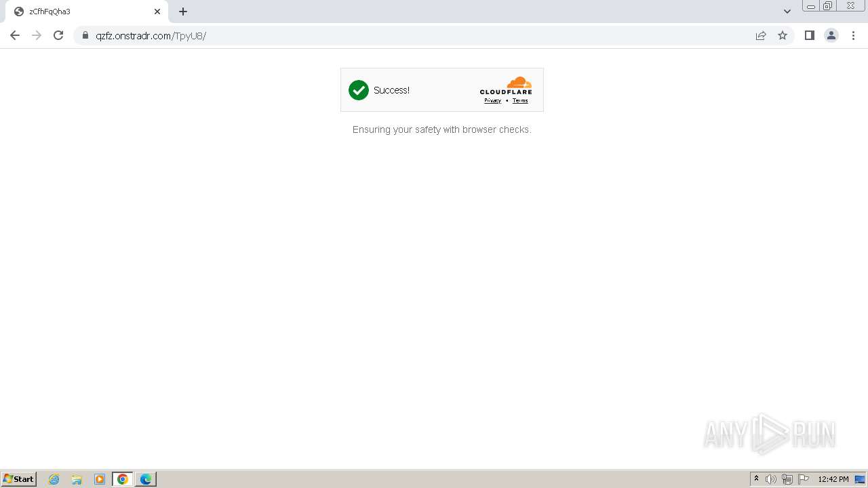Bookmark this tab with the star
The width and height of the screenshot is (868, 488).
tap(783, 35)
